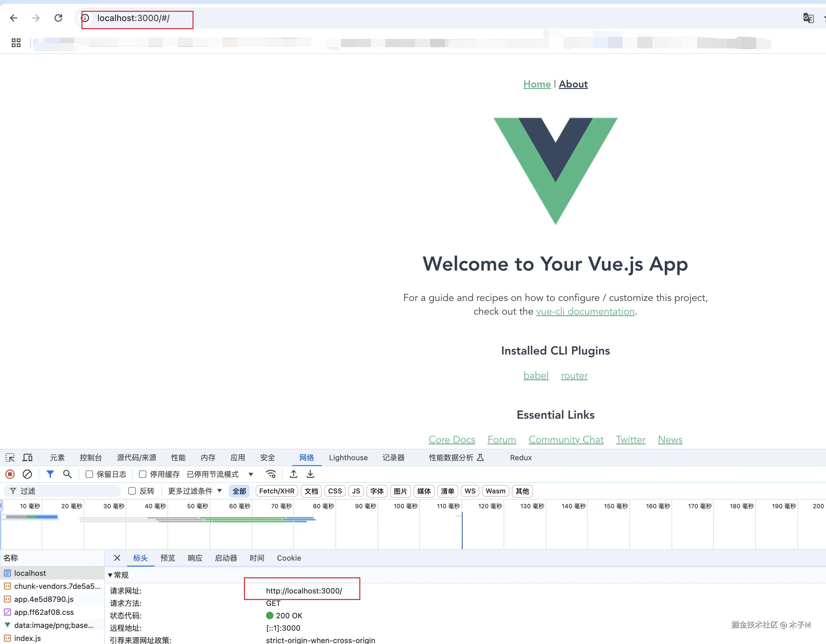This screenshot has width=826, height=644.
Task: Clear the network log
Action: (x=27, y=474)
